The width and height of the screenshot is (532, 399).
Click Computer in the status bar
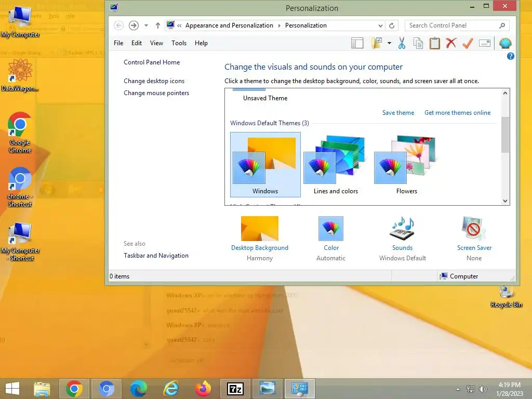[459, 276]
